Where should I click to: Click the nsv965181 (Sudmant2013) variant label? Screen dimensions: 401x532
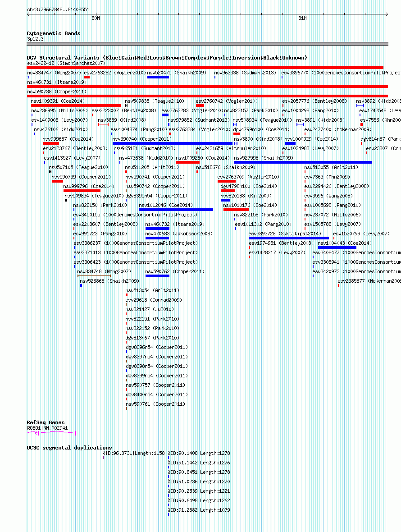coord(145,148)
